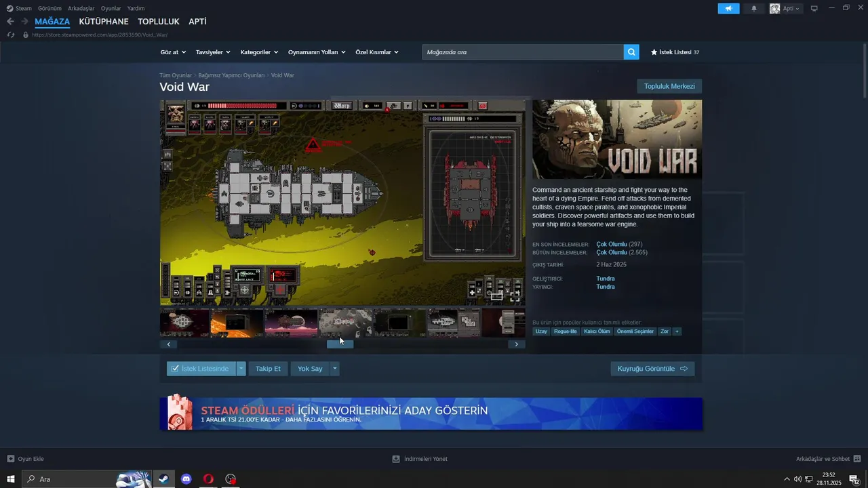Click the Önemli Seçimler tag
868x488 pixels.
point(635,331)
